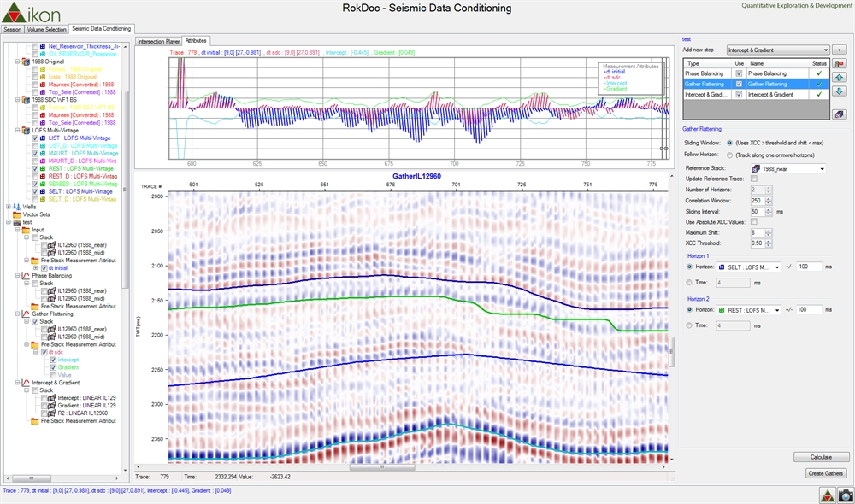The height and width of the screenshot is (504, 855).
Task: Uncheck Use box for Phase Balancing step
Action: pyautogui.click(x=739, y=73)
